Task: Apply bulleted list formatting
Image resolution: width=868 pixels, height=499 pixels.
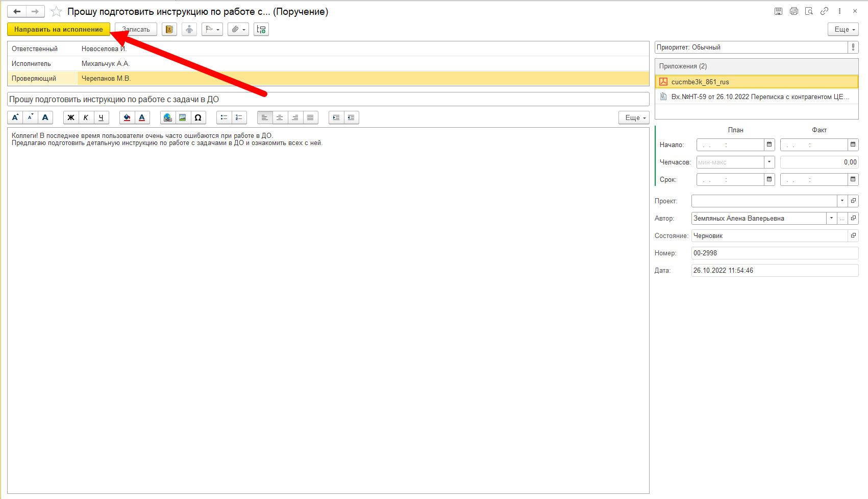Action: pyautogui.click(x=224, y=117)
